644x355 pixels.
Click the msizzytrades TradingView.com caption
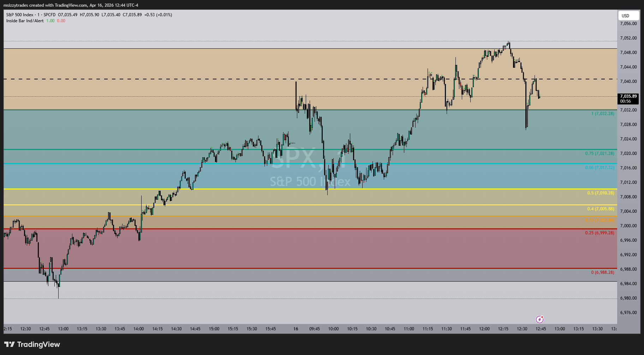pyautogui.click(x=71, y=5)
